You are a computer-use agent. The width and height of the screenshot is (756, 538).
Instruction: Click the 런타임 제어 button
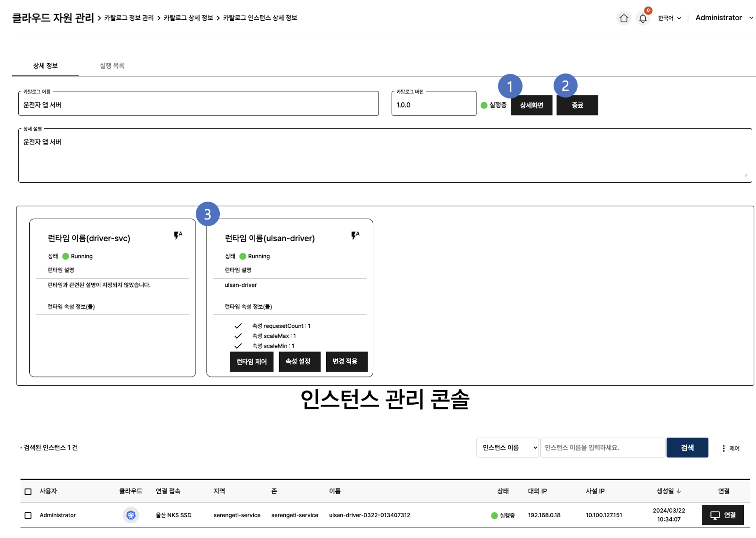tap(251, 362)
